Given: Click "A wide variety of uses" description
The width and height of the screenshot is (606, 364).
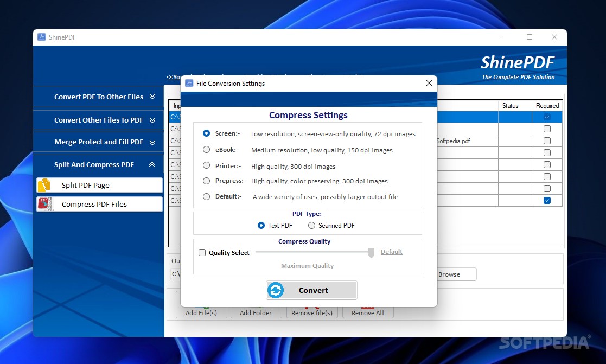Looking at the screenshot, I should point(325,197).
